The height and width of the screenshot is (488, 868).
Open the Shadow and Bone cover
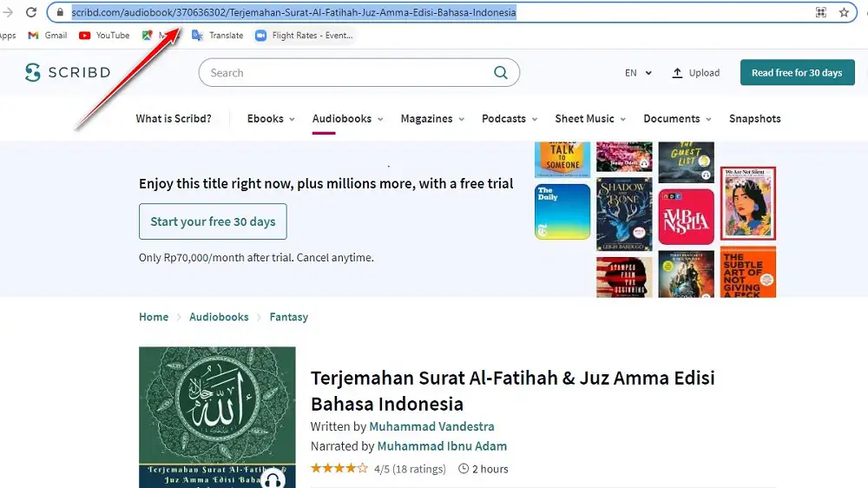[624, 214]
